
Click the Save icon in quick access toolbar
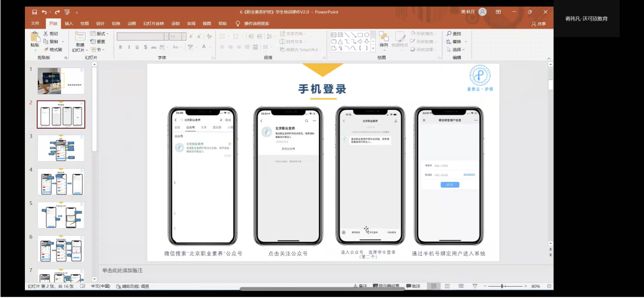(35, 12)
